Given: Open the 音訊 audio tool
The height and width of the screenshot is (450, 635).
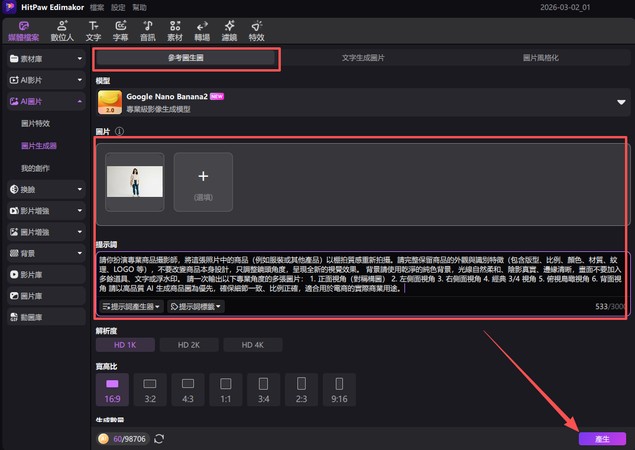Looking at the screenshot, I should 148,31.
